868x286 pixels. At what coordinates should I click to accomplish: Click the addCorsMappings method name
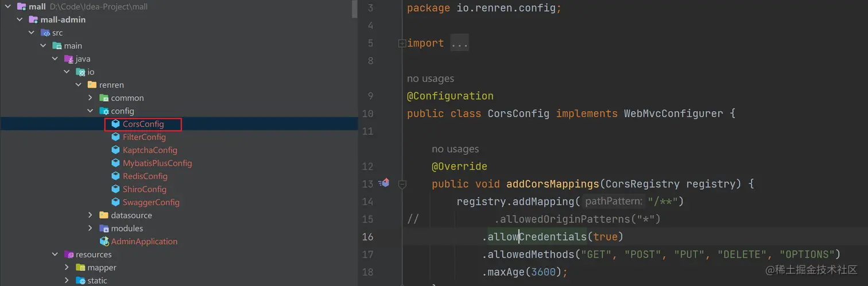click(x=552, y=184)
